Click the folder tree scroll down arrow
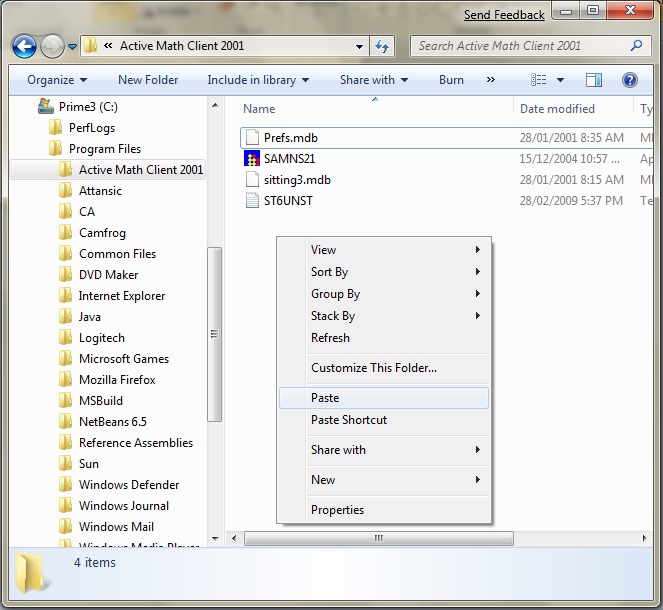 tap(215, 539)
